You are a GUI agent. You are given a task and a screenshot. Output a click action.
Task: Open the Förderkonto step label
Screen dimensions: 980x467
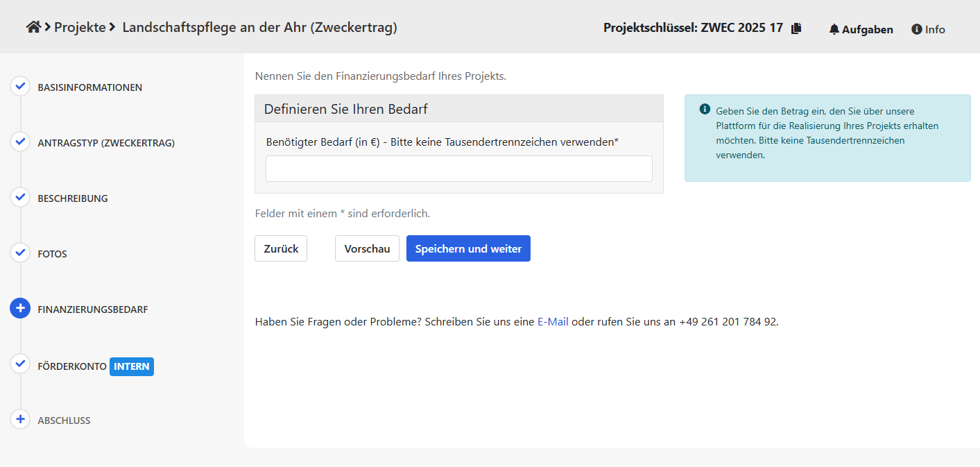click(x=72, y=366)
